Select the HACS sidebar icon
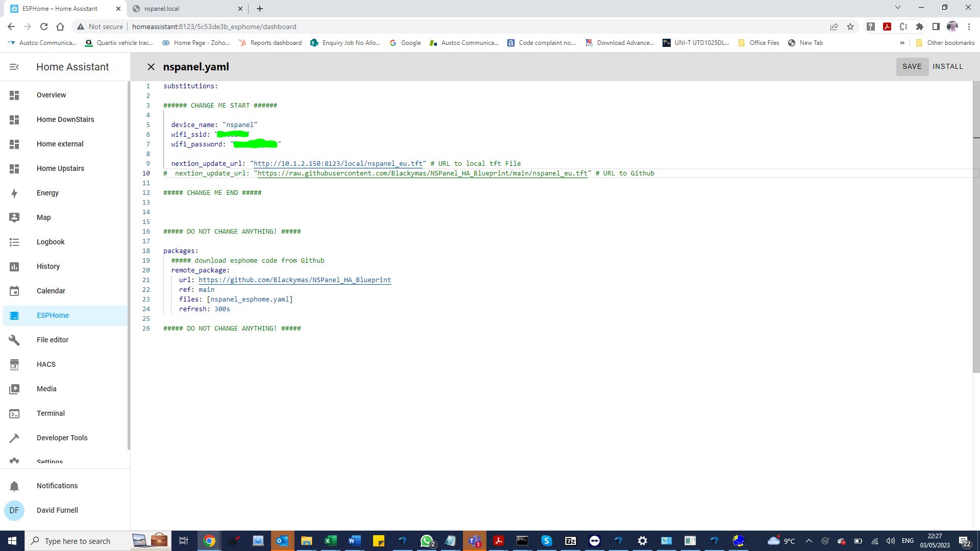This screenshot has height=551, width=980. point(14,364)
